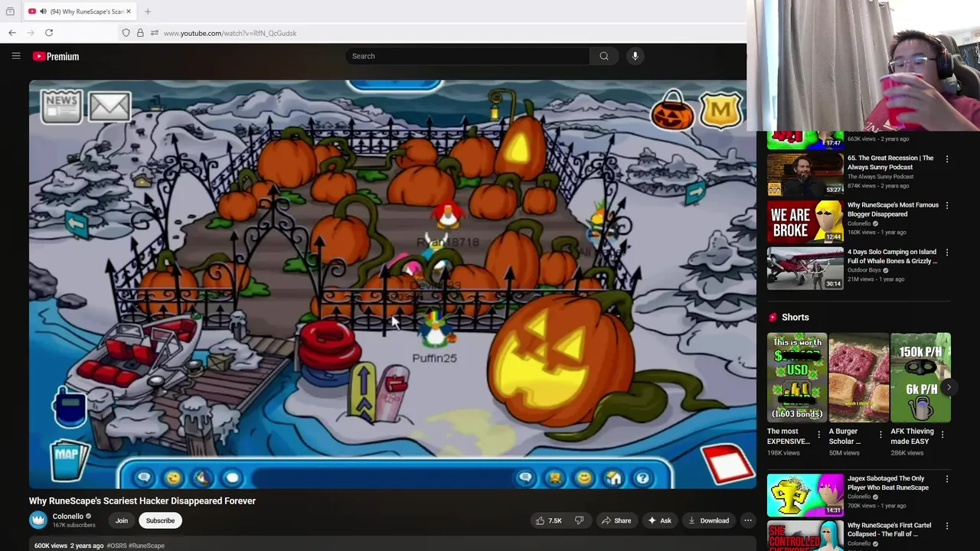980x551 pixels.
Task: Click the jack-o-lantern basket icon in video
Action: 672,112
